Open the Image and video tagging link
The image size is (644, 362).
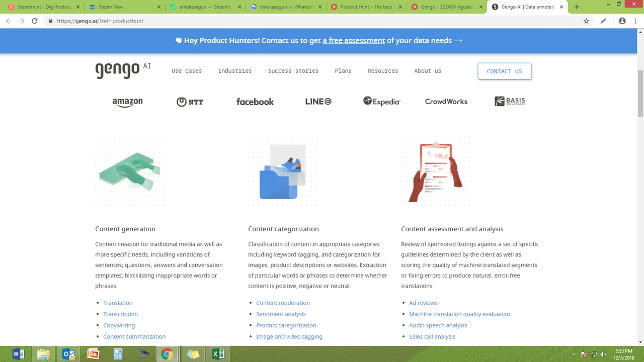pyautogui.click(x=289, y=337)
